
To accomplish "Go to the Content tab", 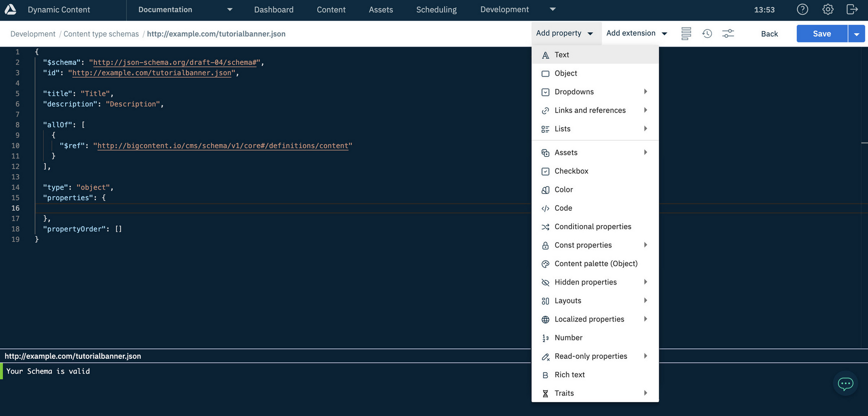I will [x=331, y=10].
